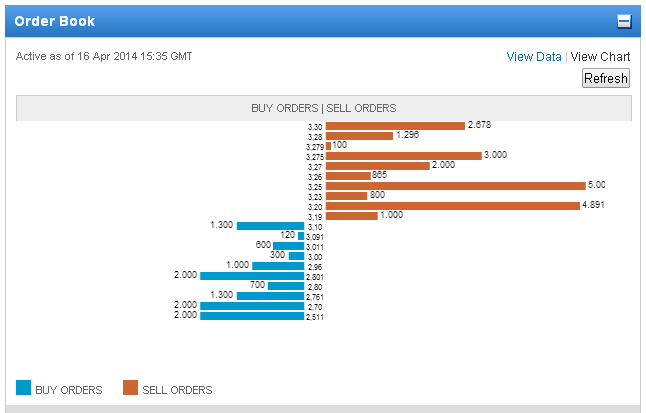Click the Refresh button
646x413 pixels.
(606, 78)
